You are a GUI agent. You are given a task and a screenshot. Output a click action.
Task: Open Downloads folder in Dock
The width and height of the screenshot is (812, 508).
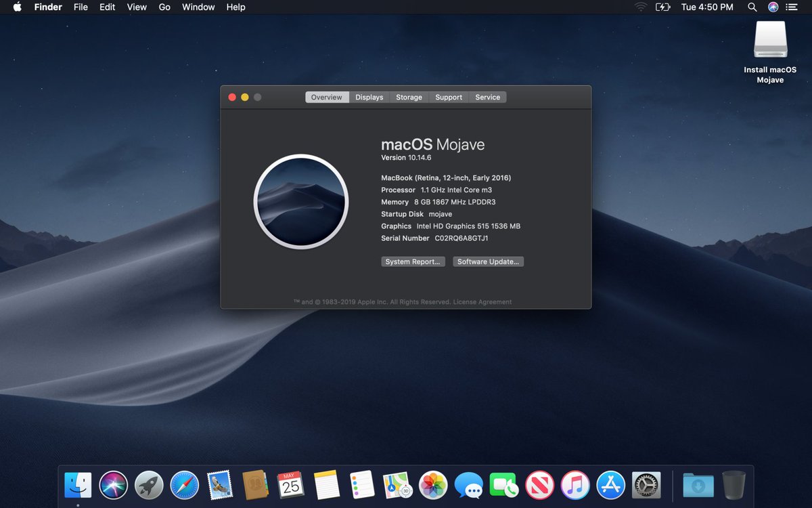(x=698, y=485)
